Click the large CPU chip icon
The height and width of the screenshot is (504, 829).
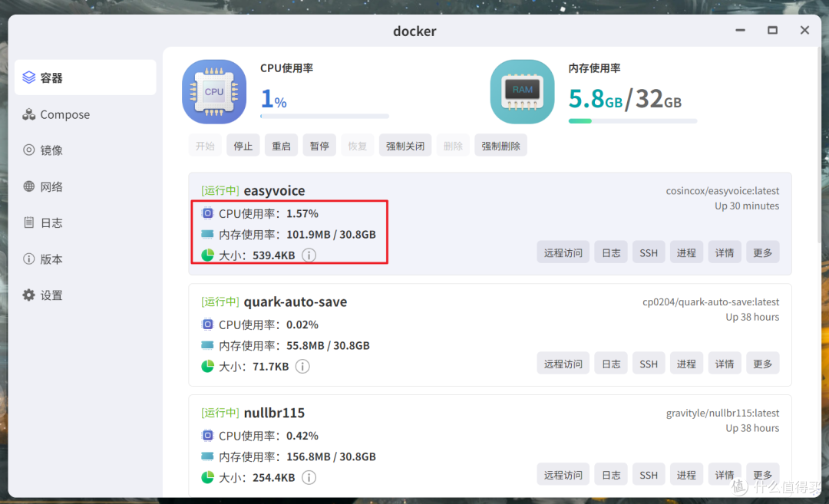[214, 91]
